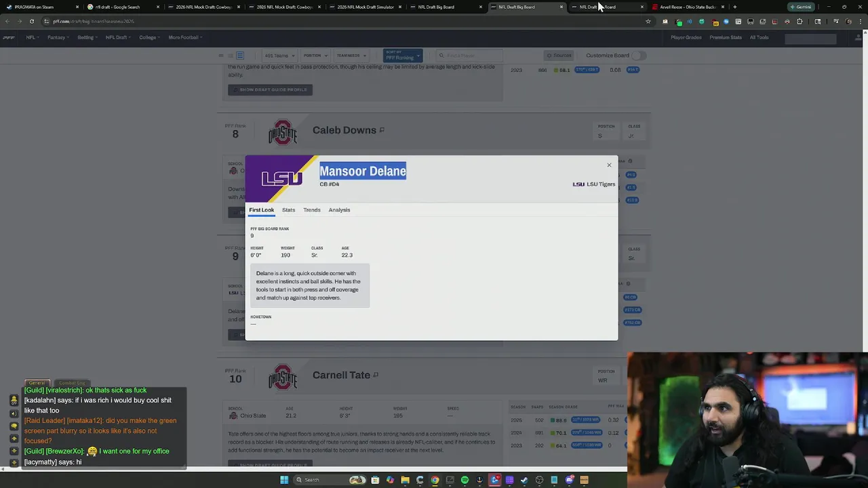The height and width of the screenshot is (488, 868).
Task: Click the PFF logo in the navbar
Action: click(9, 37)
